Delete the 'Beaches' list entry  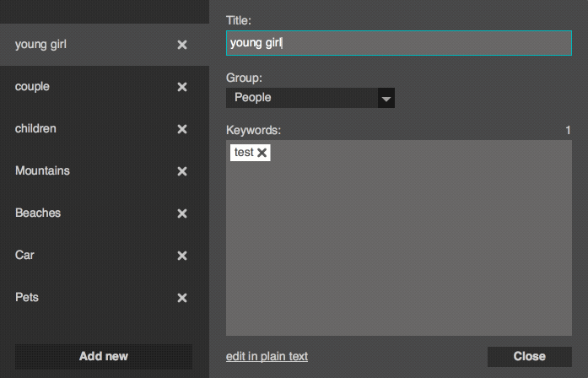pos(182,213)
